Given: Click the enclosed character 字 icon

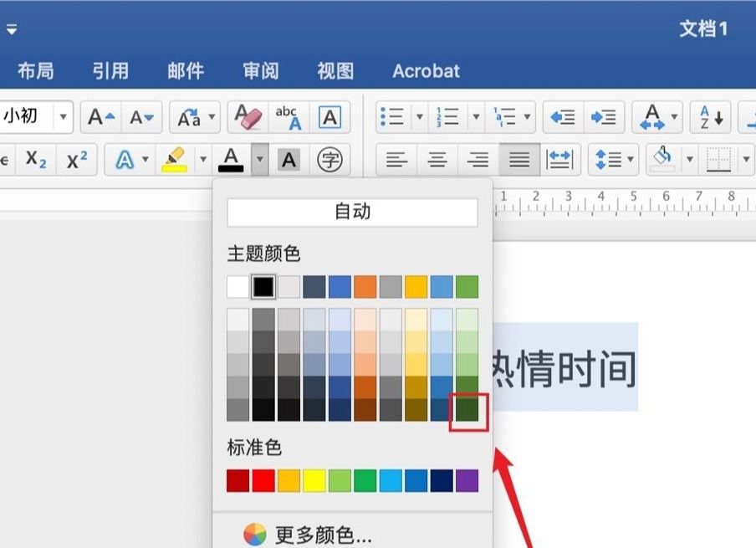Looking at the screenshot, I should (329, 159).
